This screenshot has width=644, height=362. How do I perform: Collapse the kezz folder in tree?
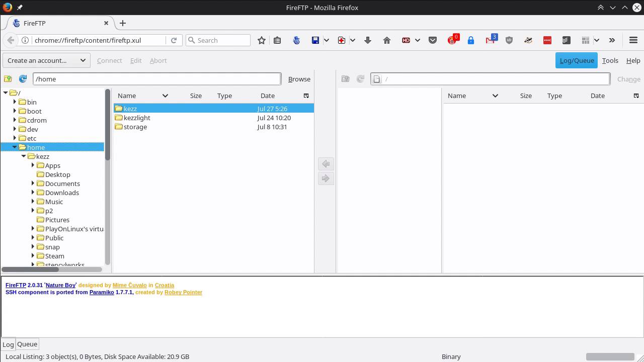(24, 156)
